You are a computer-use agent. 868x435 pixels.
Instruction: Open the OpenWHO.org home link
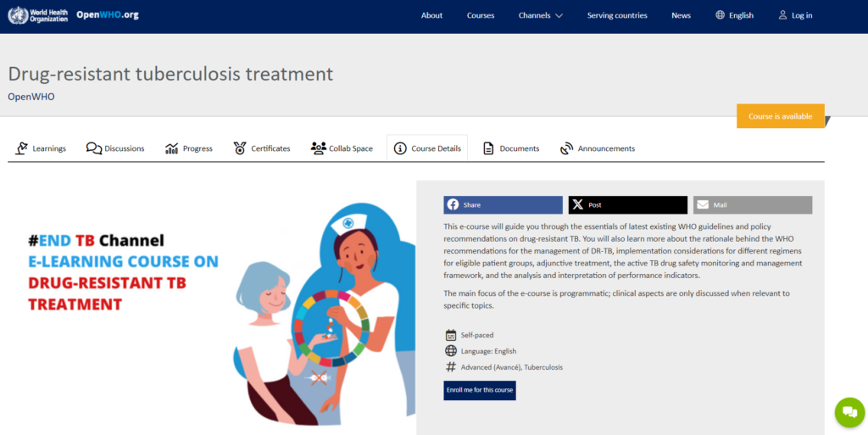(108, 15)
